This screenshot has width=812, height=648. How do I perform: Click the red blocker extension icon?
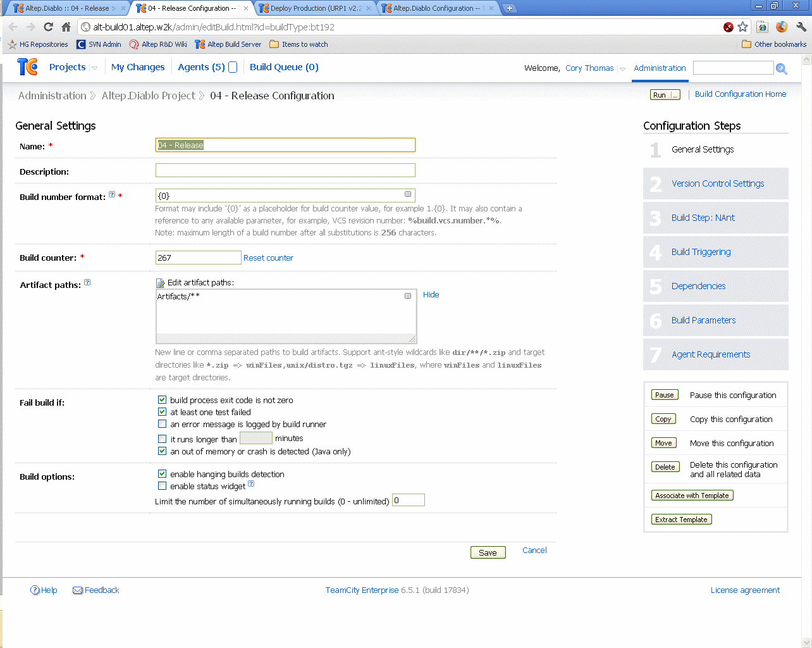[x=729, y=27]
